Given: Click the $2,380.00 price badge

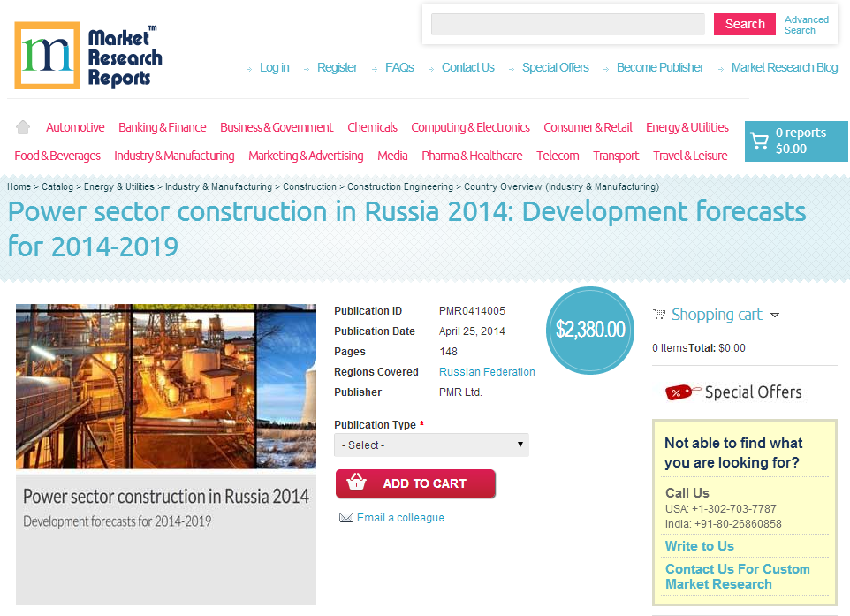Looking at the screenshot, I should point(590,331).
